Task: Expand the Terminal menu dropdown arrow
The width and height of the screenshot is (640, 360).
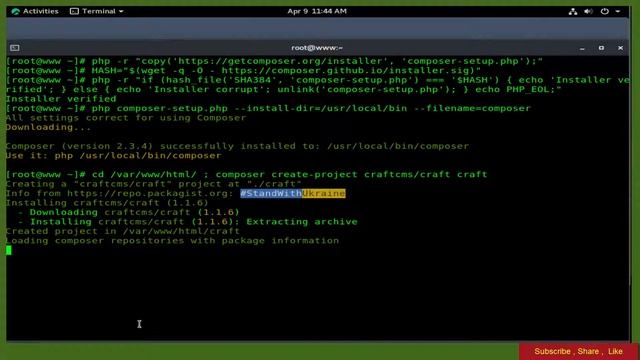Action: point(121,11)
